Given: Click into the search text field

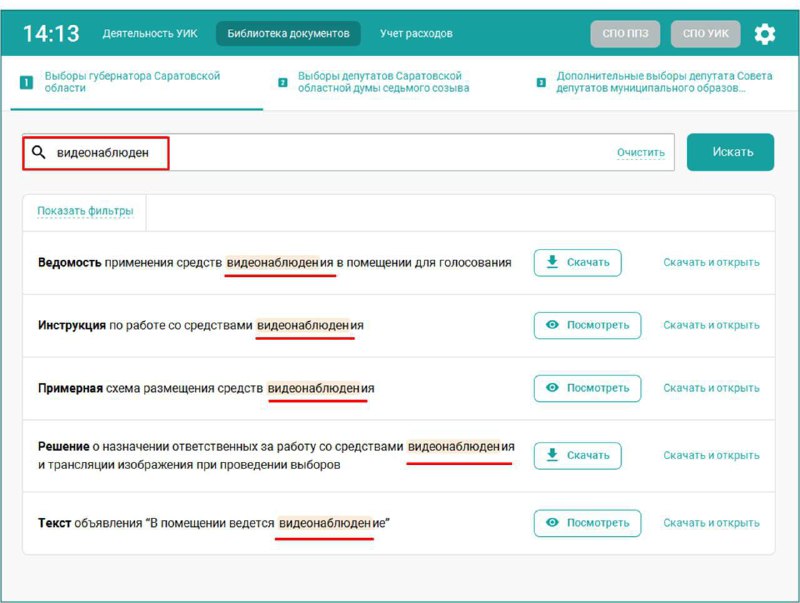Looking at the screenshot, I should 380,153.
